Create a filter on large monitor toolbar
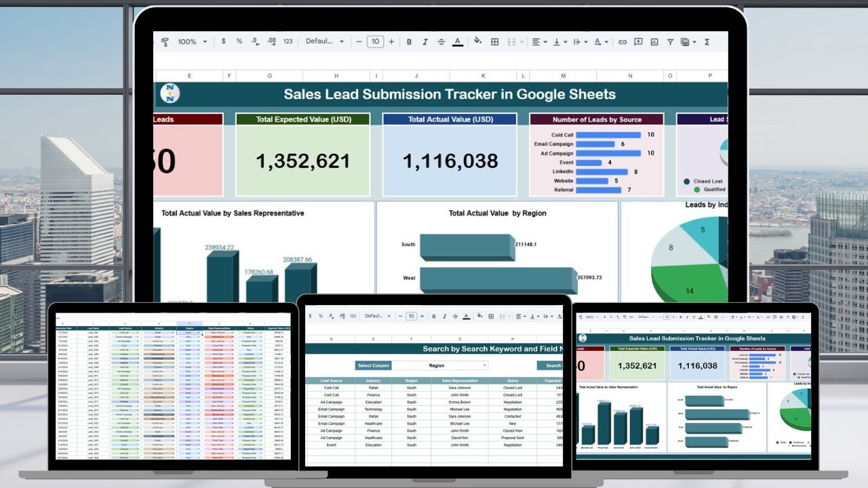 [670, 42]
